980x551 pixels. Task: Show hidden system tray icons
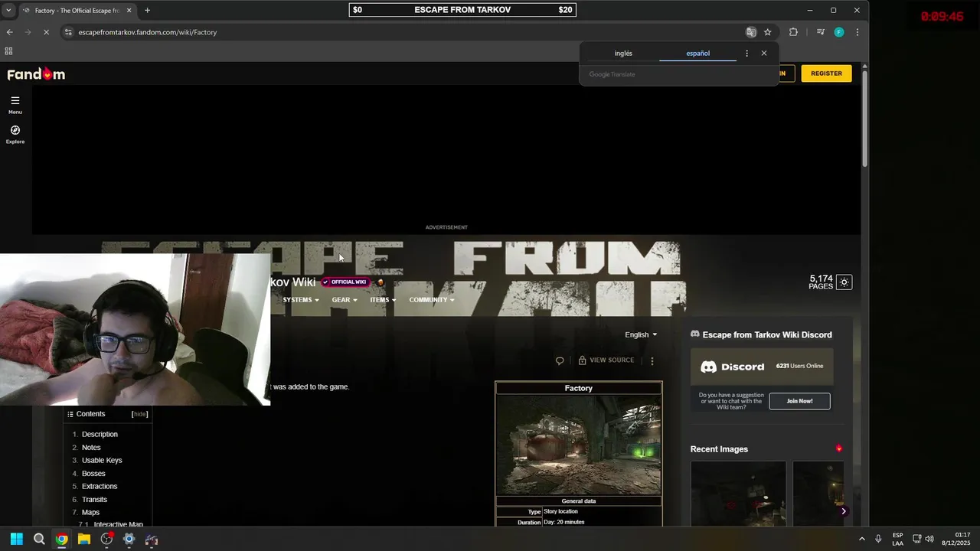click(861, 539)
